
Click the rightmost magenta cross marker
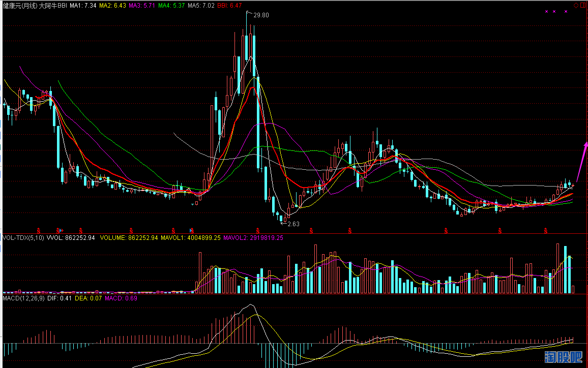[566, 12]
